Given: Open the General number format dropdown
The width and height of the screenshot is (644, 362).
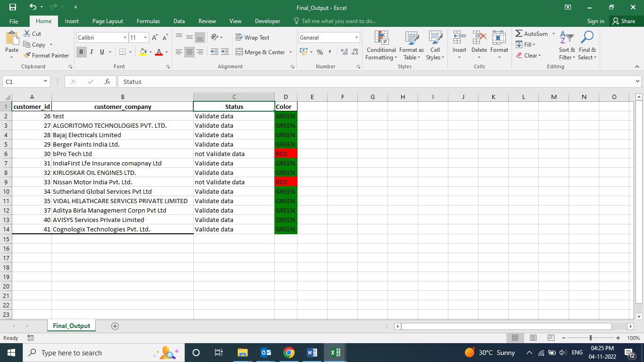Looking at the screenshot, I should (356, 38).
